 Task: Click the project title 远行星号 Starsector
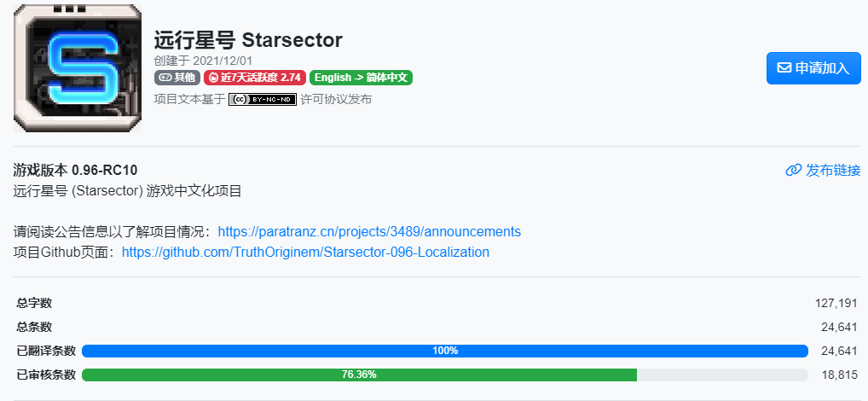click(x=248, y=40)
